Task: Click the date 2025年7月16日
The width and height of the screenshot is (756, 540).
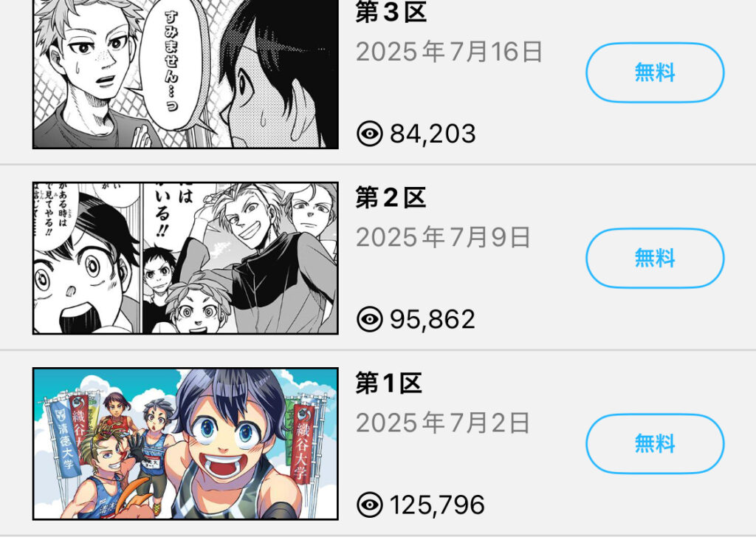Action: [x=450, y=52]
